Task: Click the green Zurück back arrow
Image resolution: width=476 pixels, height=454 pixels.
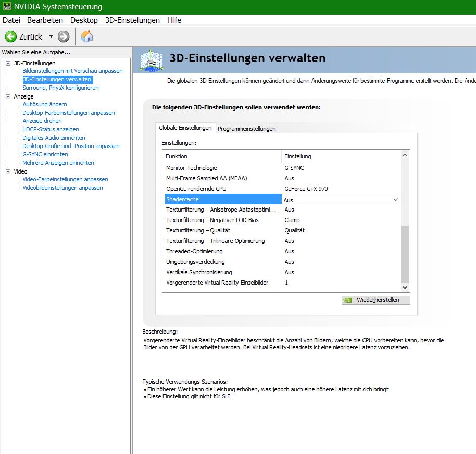Action: coord(10,37)
